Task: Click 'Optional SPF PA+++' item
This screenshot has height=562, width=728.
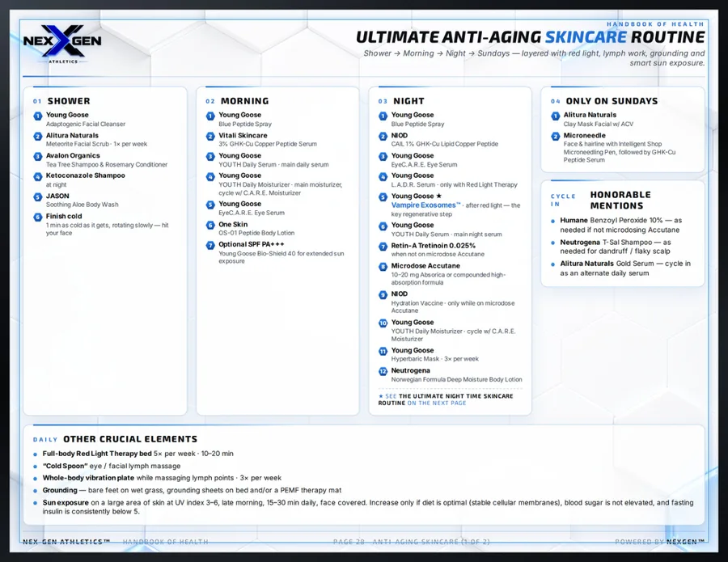Action: (x=252, y=244)
